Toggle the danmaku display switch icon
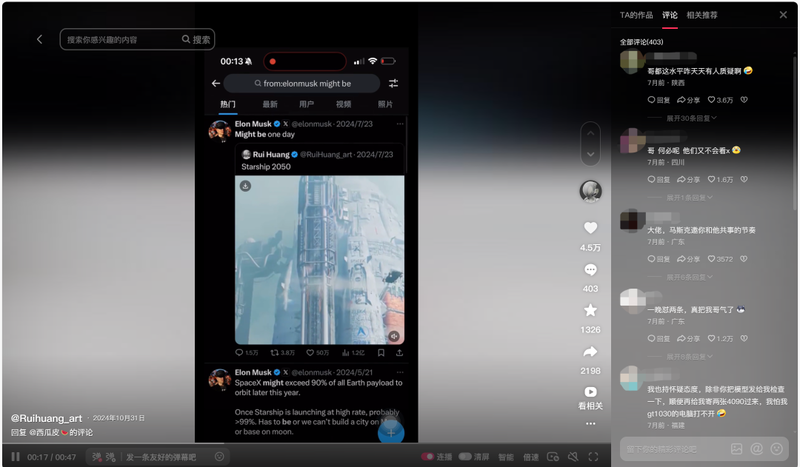 pos(97,457)
